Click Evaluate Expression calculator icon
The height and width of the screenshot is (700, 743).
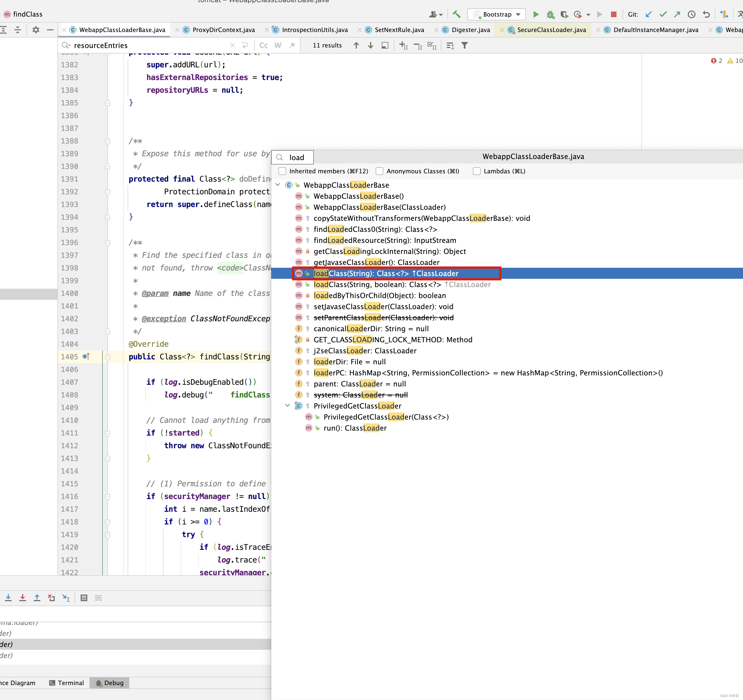[84, 598]
